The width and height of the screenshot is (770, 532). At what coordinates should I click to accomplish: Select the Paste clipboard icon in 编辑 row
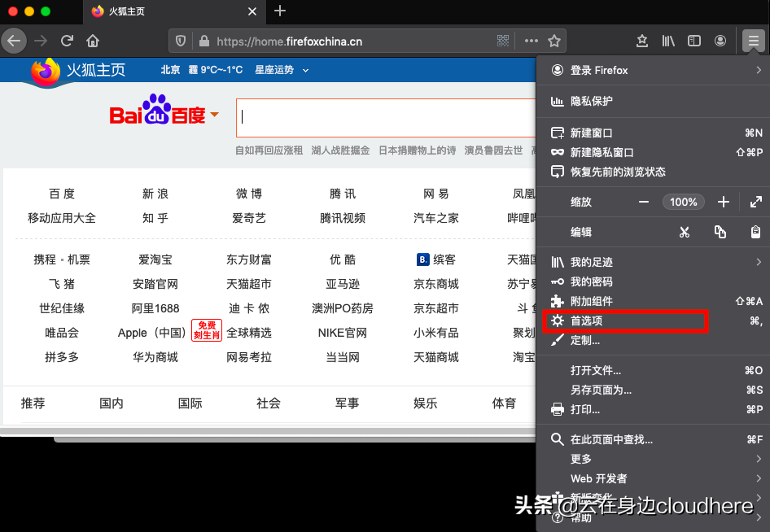[x=755, y=232]
